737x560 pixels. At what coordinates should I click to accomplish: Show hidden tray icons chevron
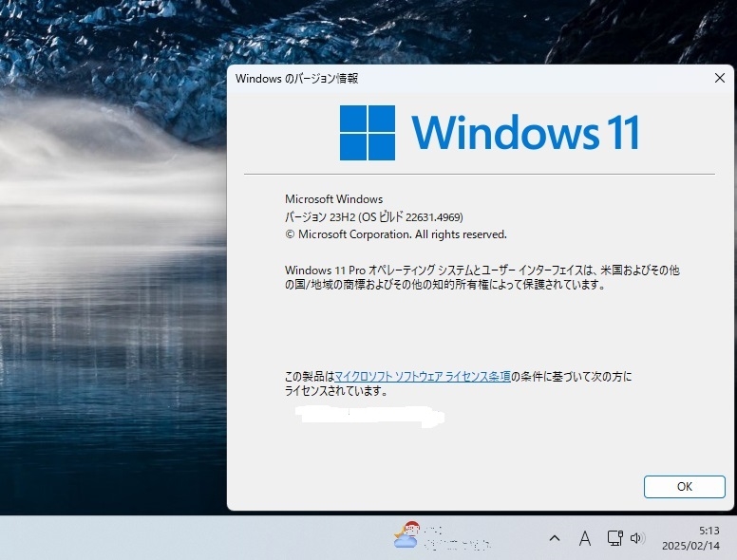(555, 538)
